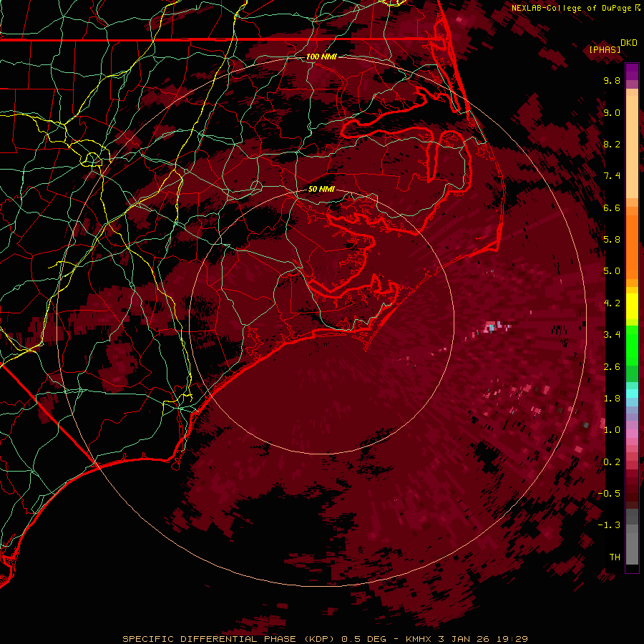Pick the cyan segment of the color bar
This screenshot has width=644, height=644.
tap(632, 394)
